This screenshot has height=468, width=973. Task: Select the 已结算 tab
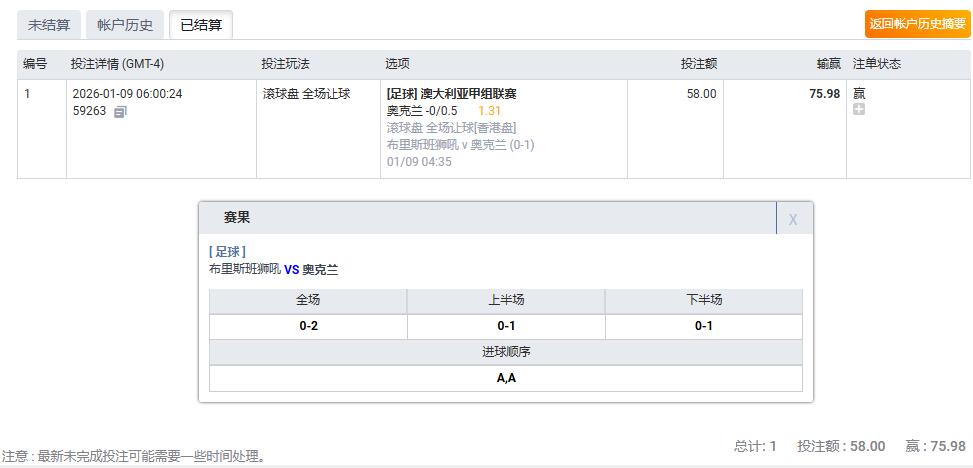click(201, 25)
